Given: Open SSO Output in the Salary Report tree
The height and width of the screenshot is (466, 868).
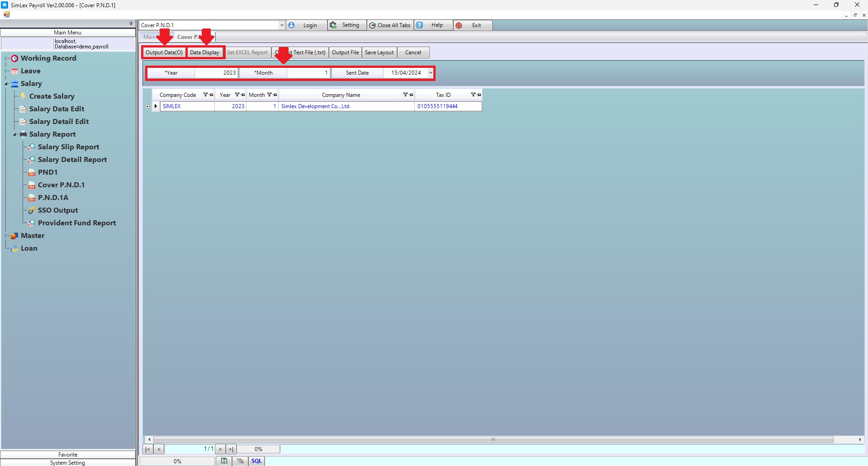Looking at the screenshot, I should [x=57, y=210].
